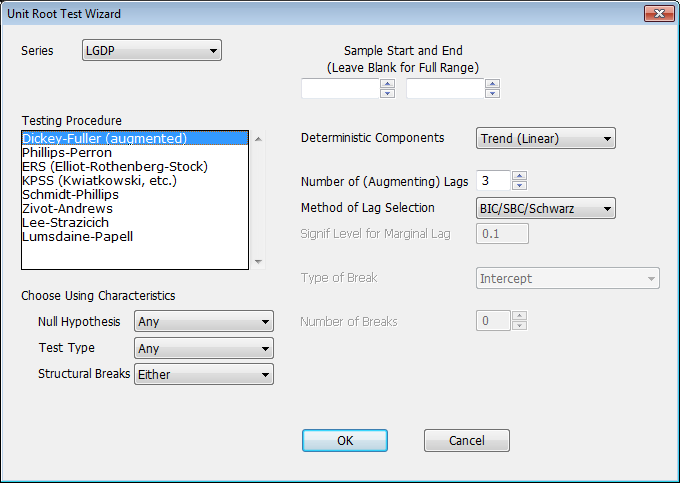The image size is (680, 483).
Task: Decrease the Number of Augmenting Lags spinner
Action: pos(518,186)
